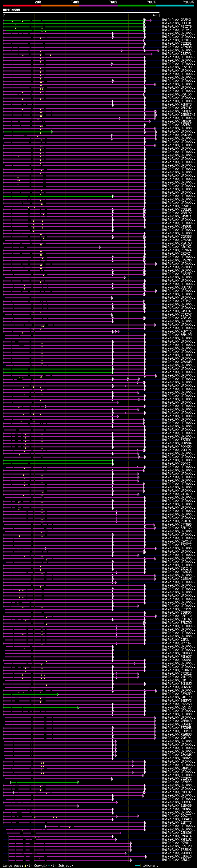Click the purple ~60% identity legend segment
Image resolution: width=197 pixels, height=868 pixels.
point(99,6)
